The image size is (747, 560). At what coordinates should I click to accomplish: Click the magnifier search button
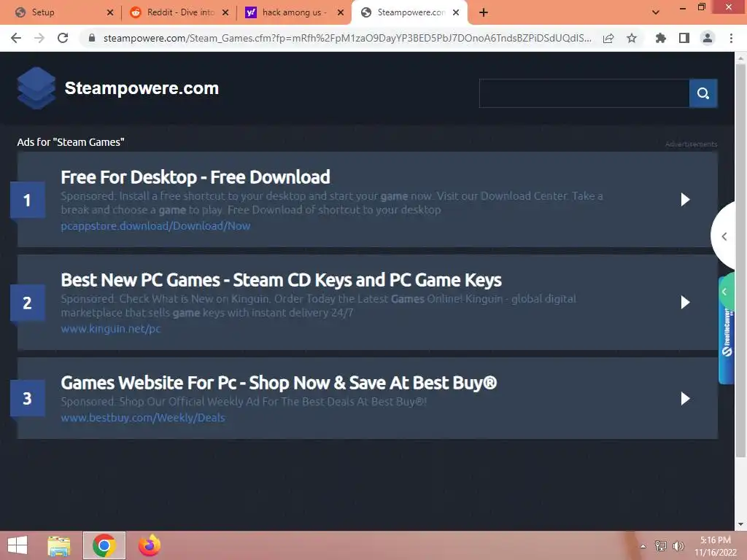[703, 93]
